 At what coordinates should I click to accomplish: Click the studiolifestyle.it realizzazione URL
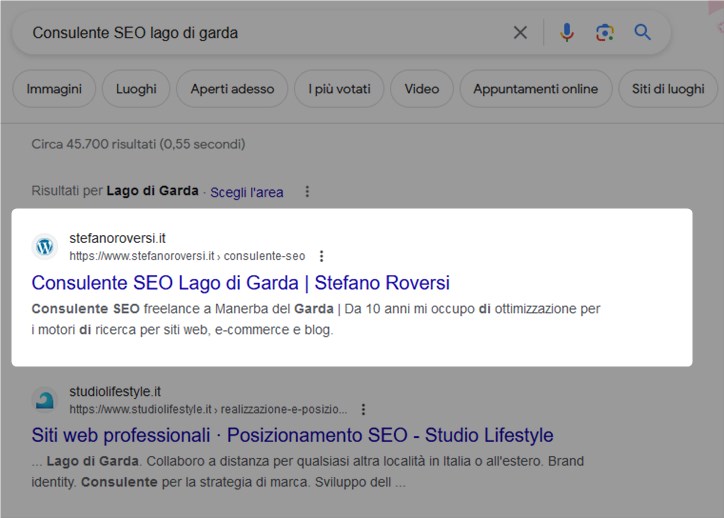point(208,410)
